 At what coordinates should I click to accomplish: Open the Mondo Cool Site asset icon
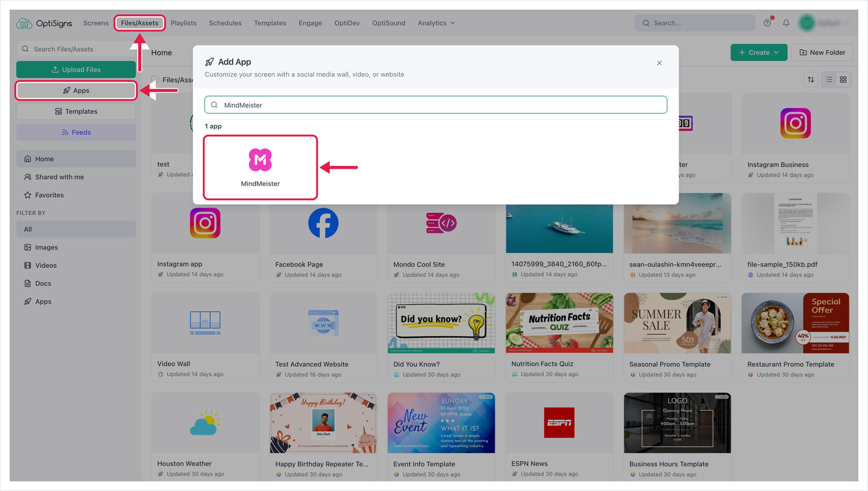[441, 223]
